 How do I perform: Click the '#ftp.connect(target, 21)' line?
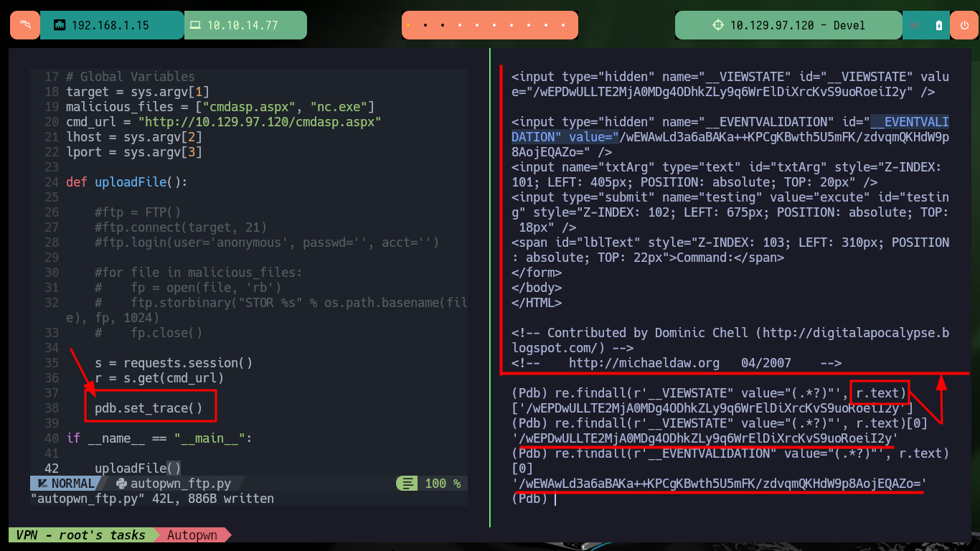click(180, 227)
